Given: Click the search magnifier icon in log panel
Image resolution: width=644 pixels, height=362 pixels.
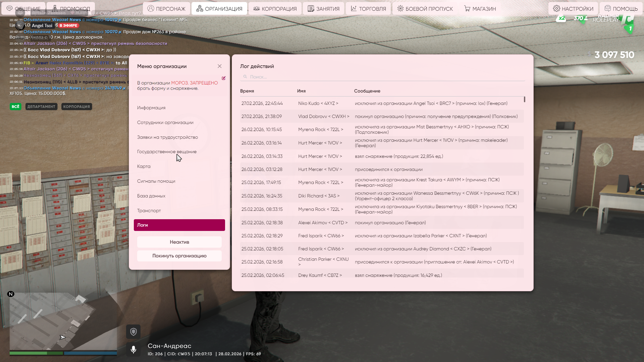Looking at the screenshot, I should tap(245, 77).
